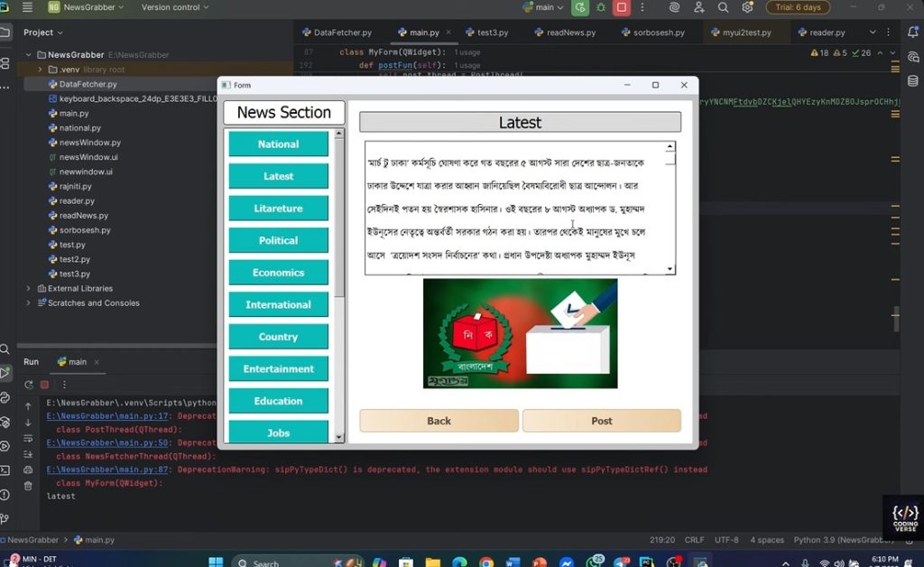Click the Clear All trash icon in console
The height and width of the screenshot is (567, 924).
tap(28, 486)
